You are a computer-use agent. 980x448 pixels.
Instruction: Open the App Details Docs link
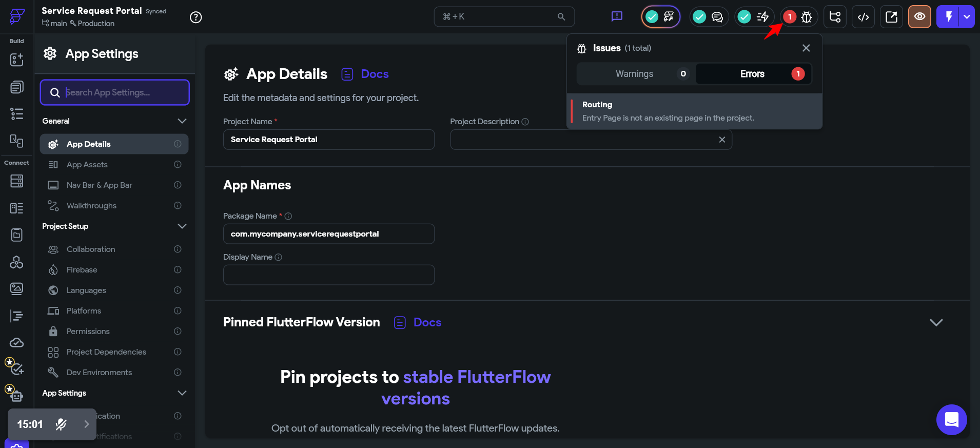coord(365,74)
